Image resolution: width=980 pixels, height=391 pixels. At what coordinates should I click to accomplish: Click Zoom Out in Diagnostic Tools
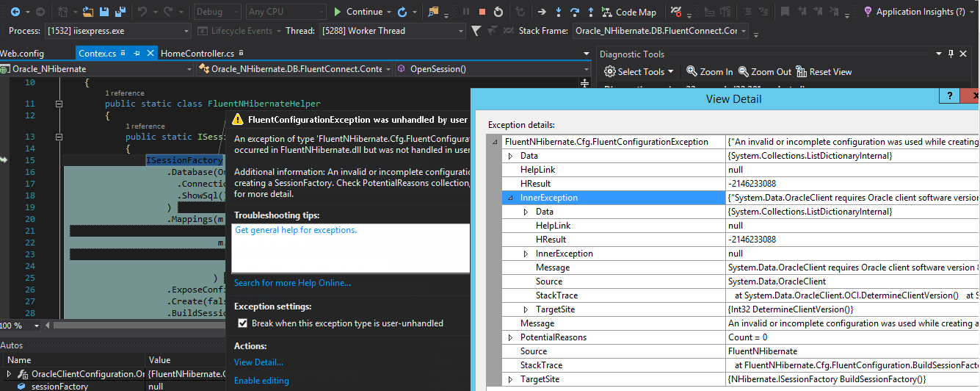pyautogui.click(x=764, y=71)
